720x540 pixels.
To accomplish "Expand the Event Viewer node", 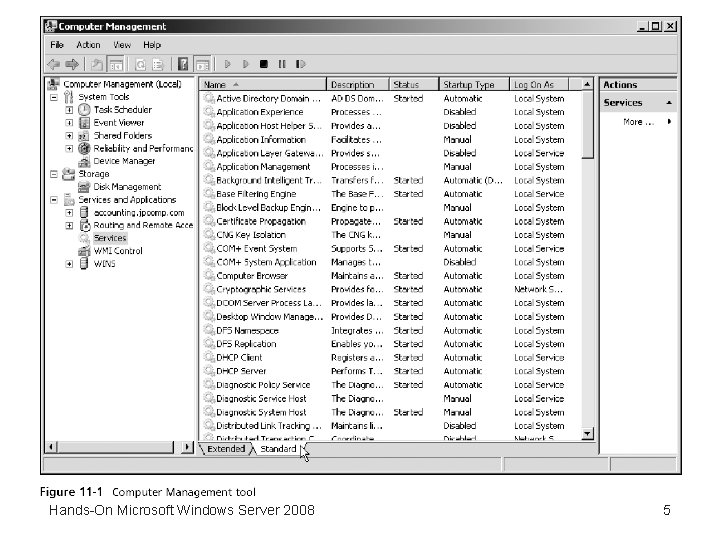I will tap(69, 123).
